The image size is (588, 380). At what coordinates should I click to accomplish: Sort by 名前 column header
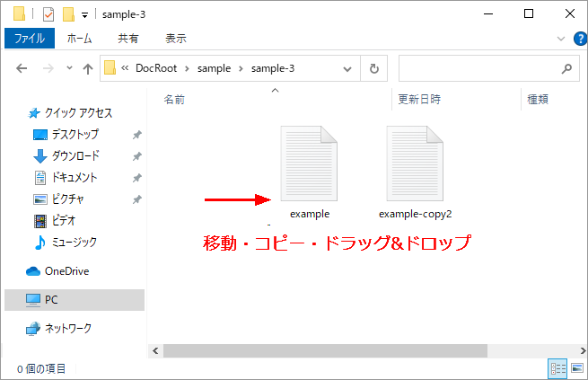pyautogui.click(x=174, y=100)
